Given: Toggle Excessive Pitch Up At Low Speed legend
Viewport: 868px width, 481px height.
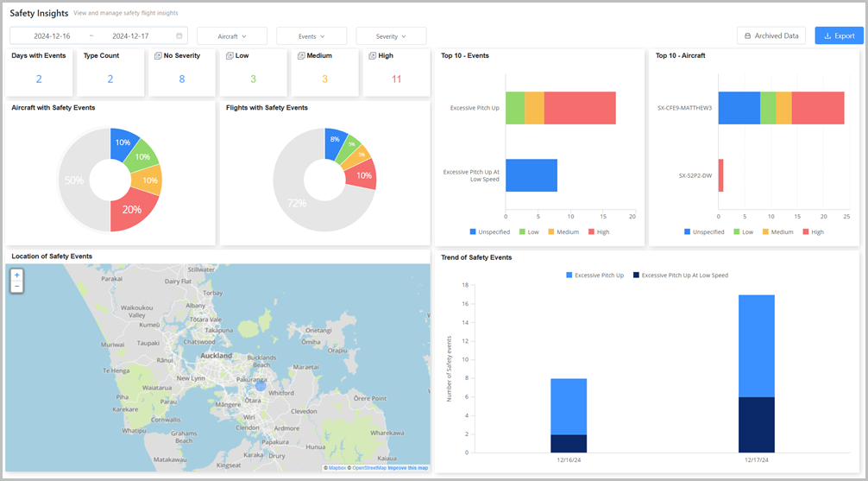Looking at the screenshot, I should [680, 275].
